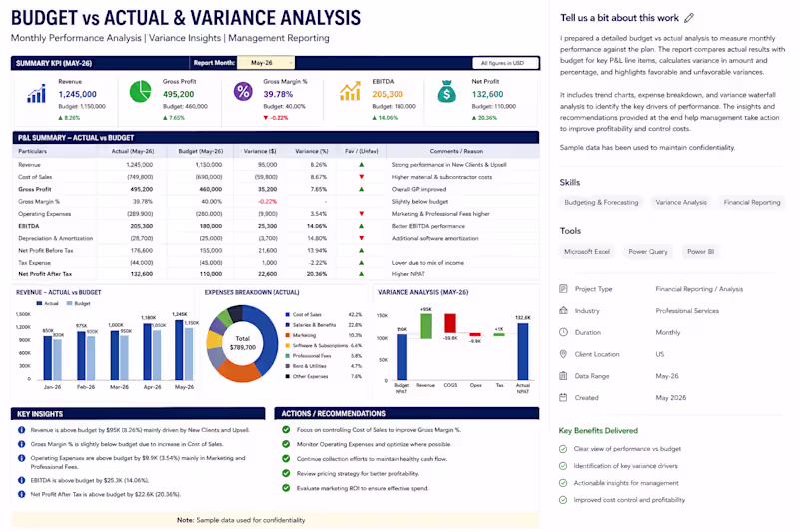This screenshot has width=799, height=532.
Task: Click the EBITDA growth chart icon
Action: pyautogui.click(x=350, y=92)
